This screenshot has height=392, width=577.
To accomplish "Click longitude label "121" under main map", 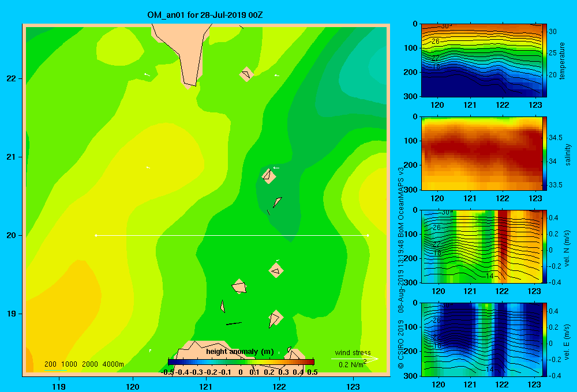I will point(206,386).
